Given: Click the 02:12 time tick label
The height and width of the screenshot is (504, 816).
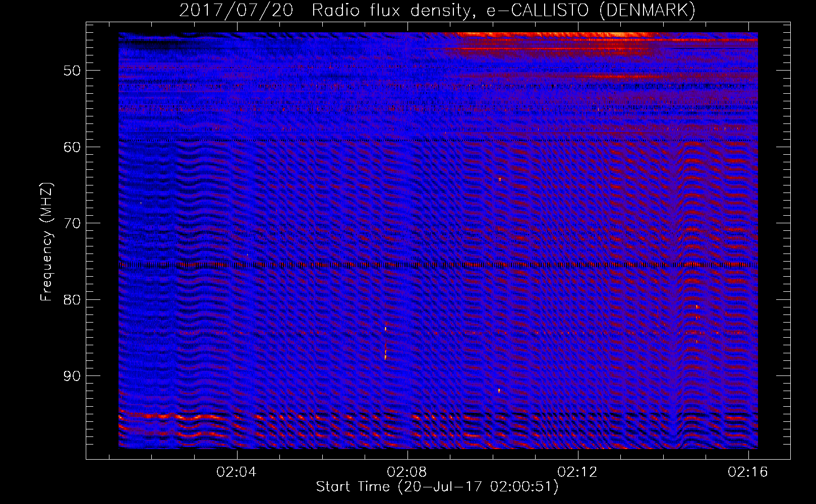Looking at the screenshot, I should [577, 472].
